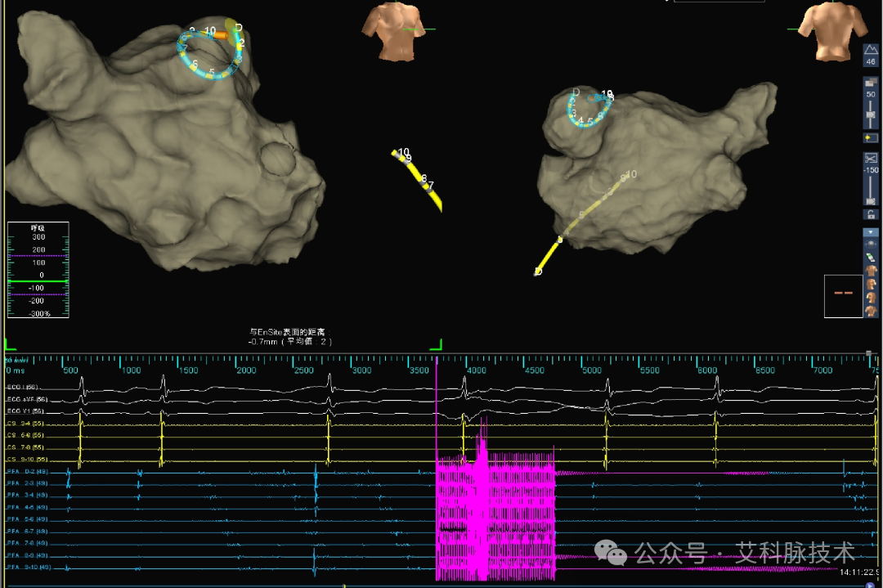The height and width of the screenshot is (588, 883).
Task: Click the 0 ms mark on time ruler
Action: (16, 370)
